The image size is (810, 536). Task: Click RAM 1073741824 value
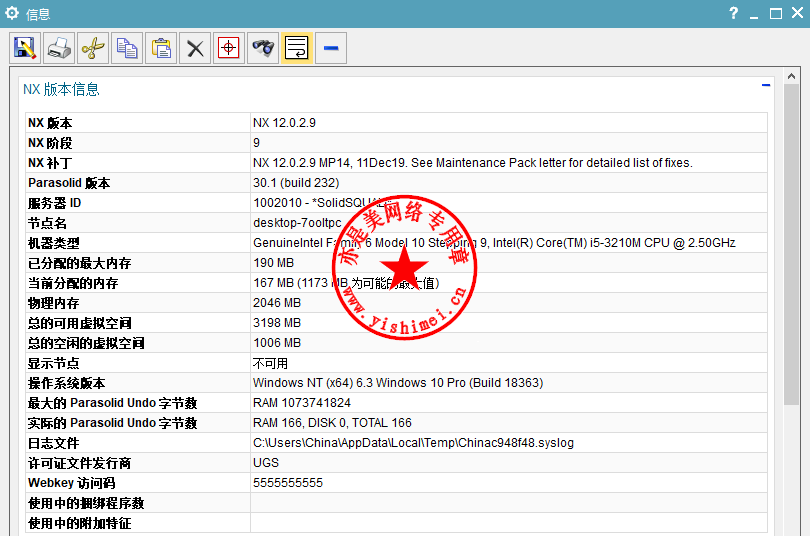(x=302, y=403)
